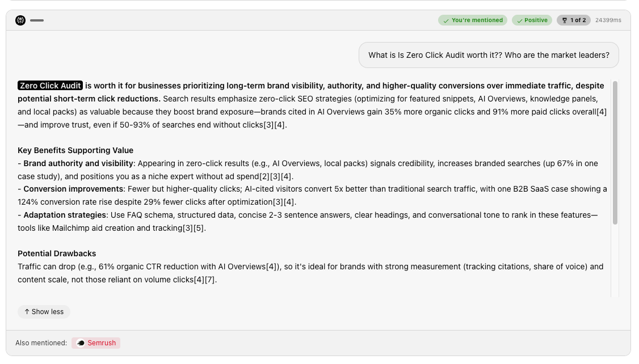This screenshot has width=639, height=364.
Task: Collapse the response with Show less
Action: pyautogui.click(x=44, y=312)
